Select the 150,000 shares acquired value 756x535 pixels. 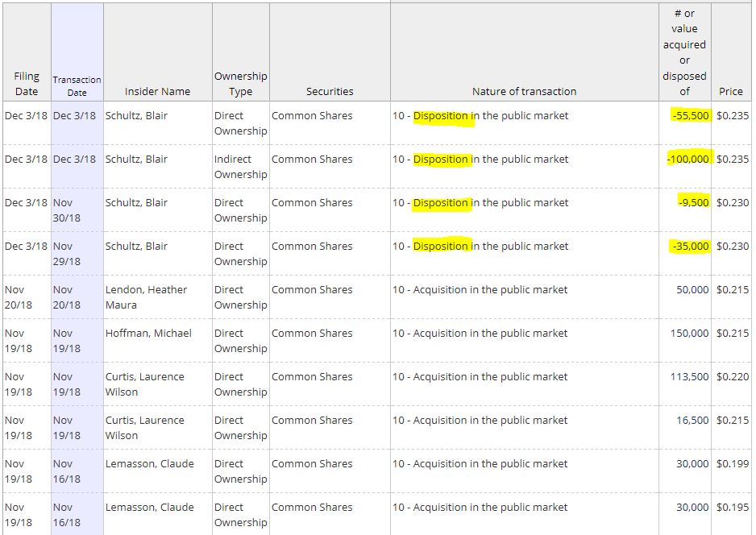(x=690, y=334)
